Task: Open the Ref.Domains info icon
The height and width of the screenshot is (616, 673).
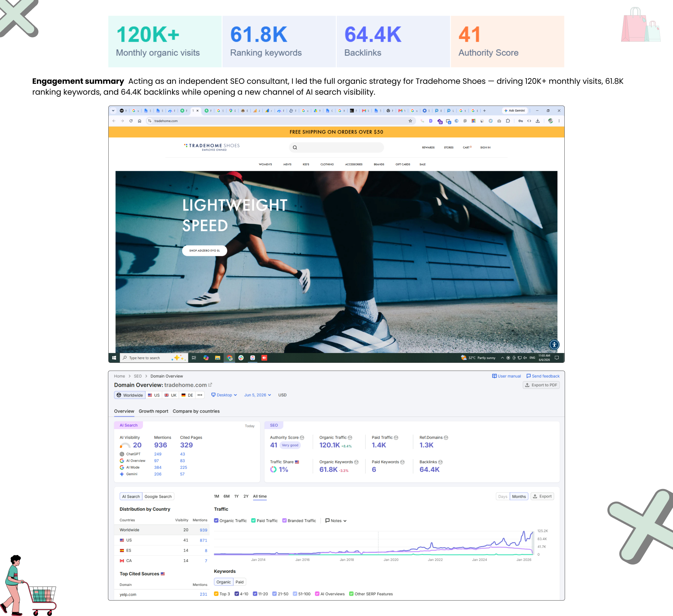Action: (x=446, y=438)
